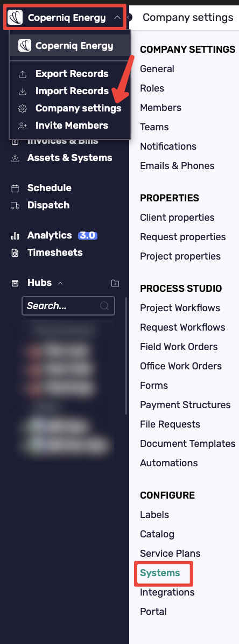The width and height of the screenshot is (239, 644).
Task: Click the Company settings gear icon
Action: point(23,108)
